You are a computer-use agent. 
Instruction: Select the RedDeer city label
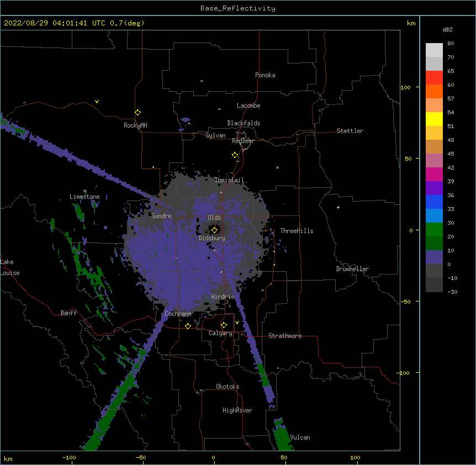tap(243, 141)
